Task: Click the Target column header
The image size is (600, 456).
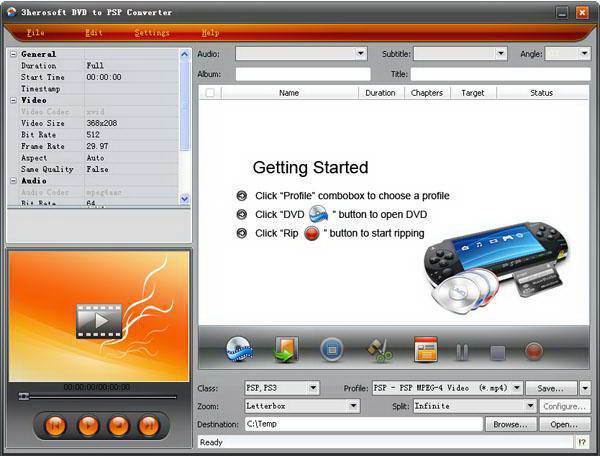Action: tap(473, 93)
